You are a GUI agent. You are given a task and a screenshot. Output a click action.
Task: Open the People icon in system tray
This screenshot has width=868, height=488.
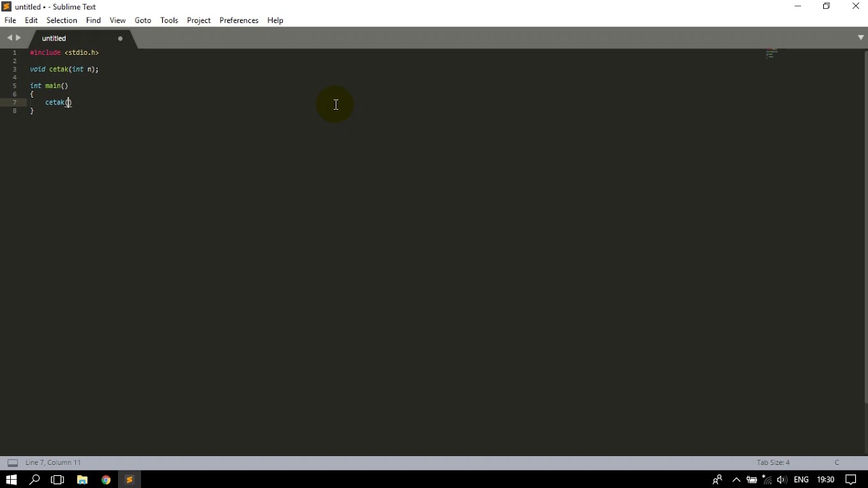[x=717, y=480]
